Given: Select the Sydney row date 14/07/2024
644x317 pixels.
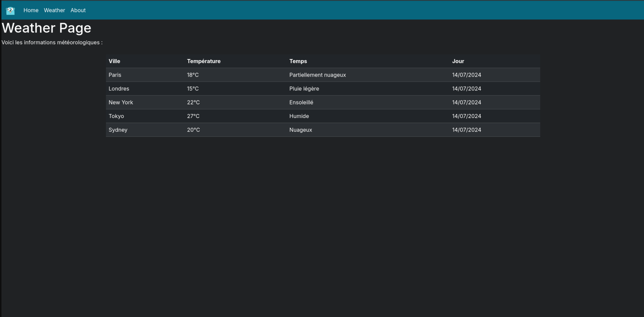Looking at the screenshot, I should [x=467, y=130].
